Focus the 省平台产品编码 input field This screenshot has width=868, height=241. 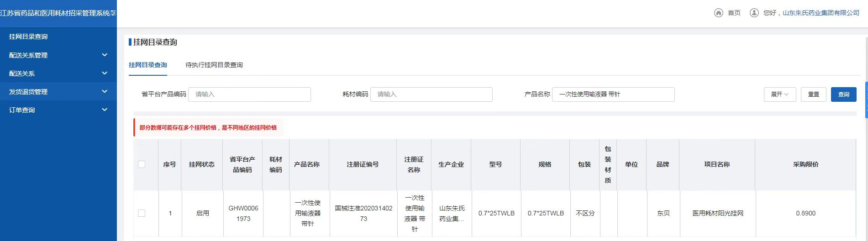[x=249, y=94]
